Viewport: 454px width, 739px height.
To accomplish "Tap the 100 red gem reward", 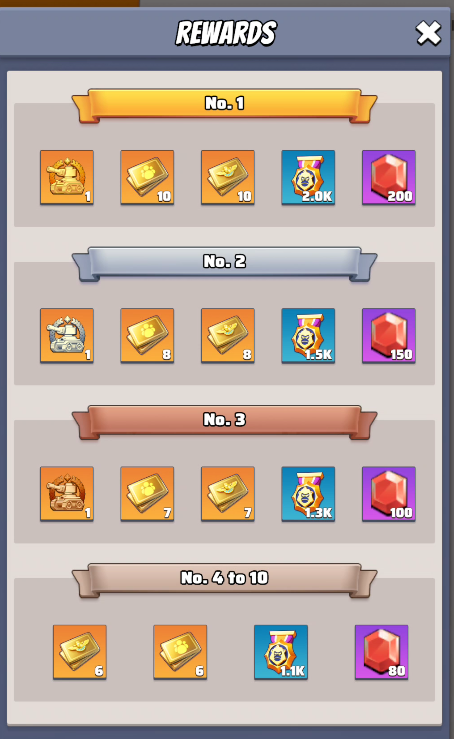I will click(389, 494).
